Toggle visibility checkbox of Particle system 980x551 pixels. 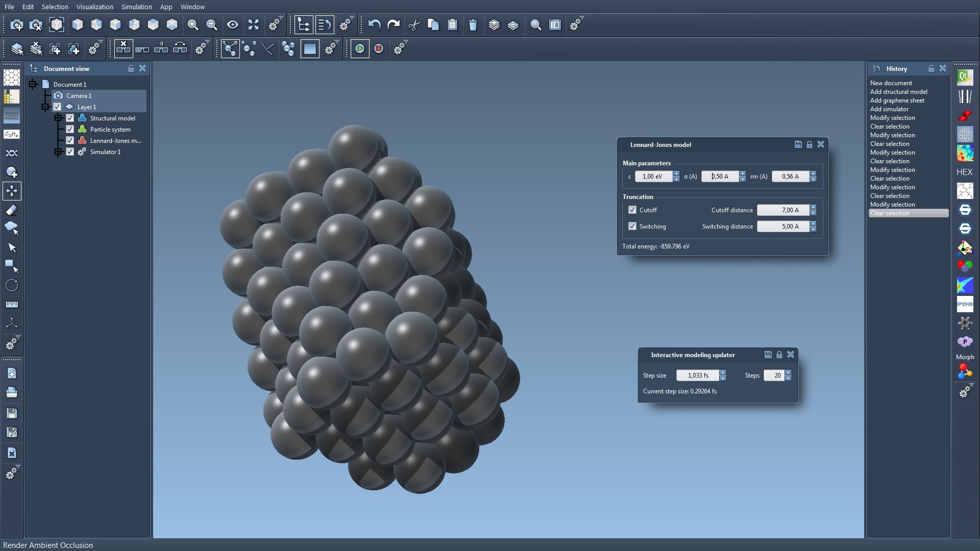coord(70,129)
